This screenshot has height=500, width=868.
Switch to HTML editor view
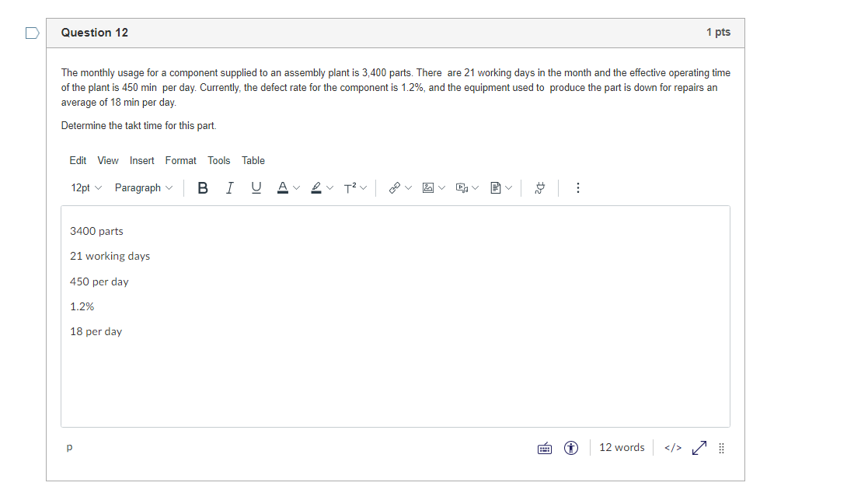(673, 448)
